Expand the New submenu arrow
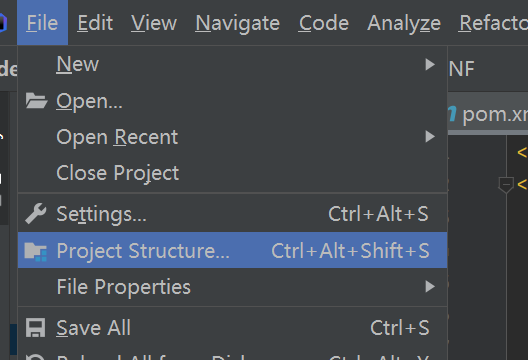 430,64
